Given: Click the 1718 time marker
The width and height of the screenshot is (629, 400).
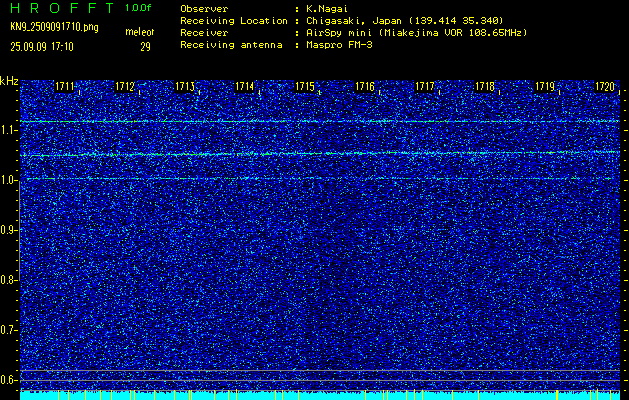Looking at the screenshot, I should [485, 86].
